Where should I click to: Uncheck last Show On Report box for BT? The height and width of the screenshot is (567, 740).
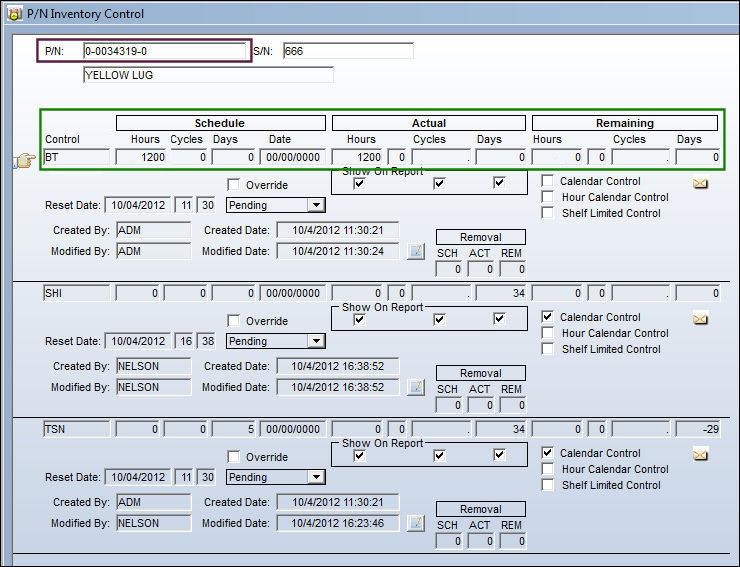(499, 183)
